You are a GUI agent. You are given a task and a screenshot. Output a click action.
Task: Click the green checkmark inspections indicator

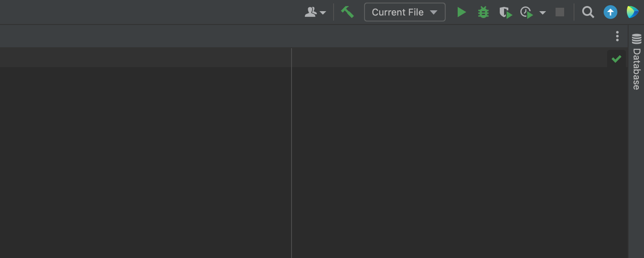point(617,59)
